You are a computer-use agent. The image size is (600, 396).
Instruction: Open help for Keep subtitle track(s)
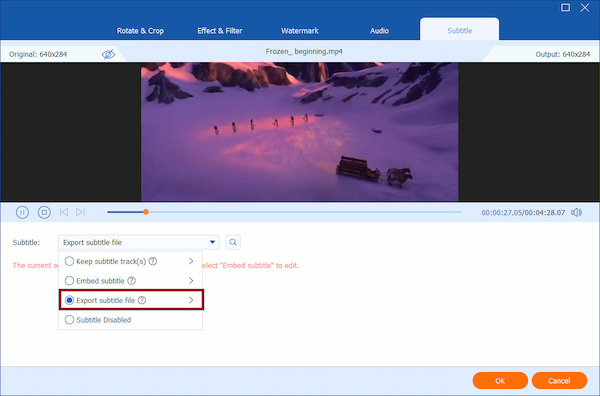tap(153, 261)
